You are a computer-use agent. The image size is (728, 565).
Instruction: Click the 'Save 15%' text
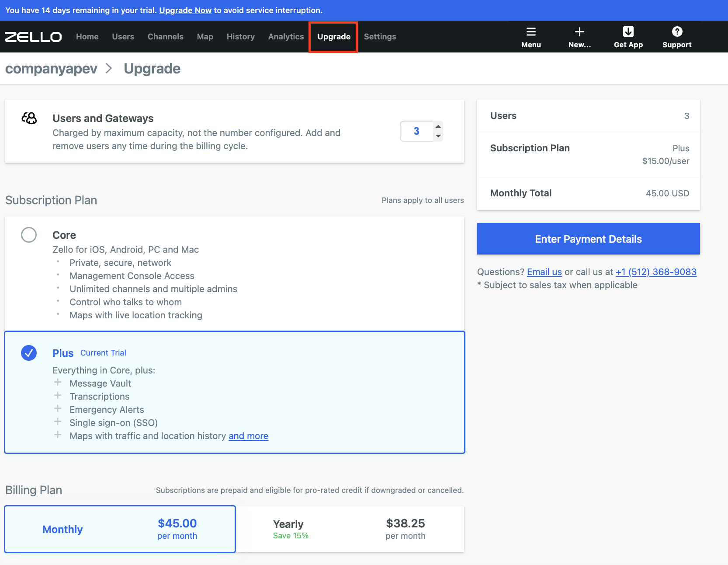291,536
